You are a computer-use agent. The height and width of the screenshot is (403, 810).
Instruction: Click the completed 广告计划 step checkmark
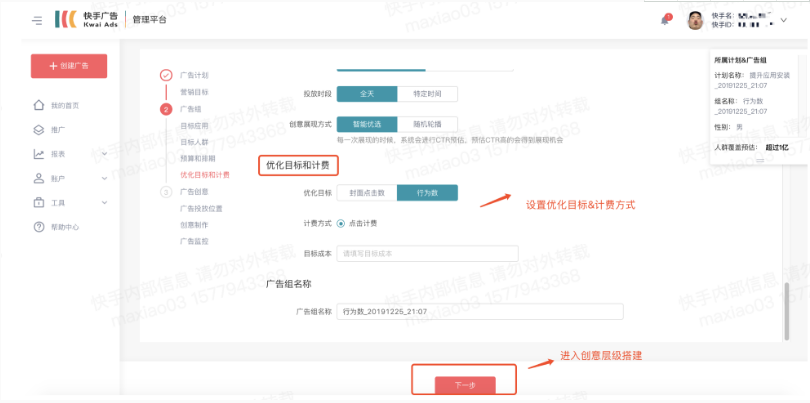click(166, 75)
